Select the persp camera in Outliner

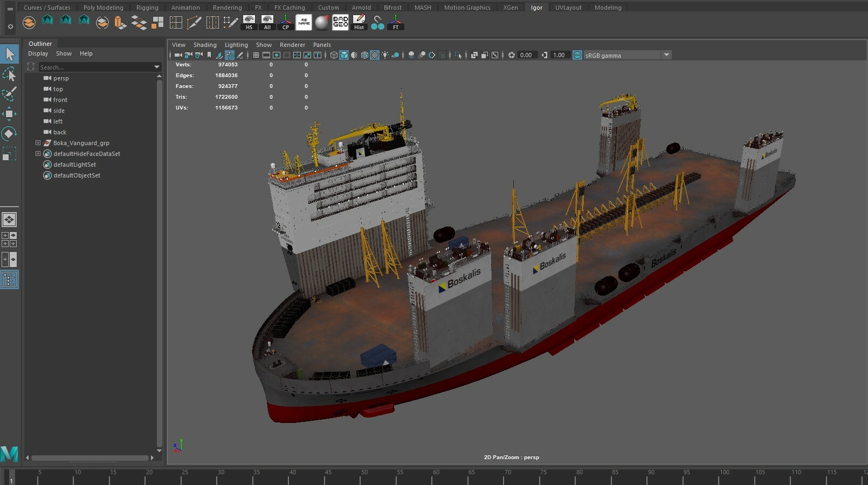(x=61, y=78)
